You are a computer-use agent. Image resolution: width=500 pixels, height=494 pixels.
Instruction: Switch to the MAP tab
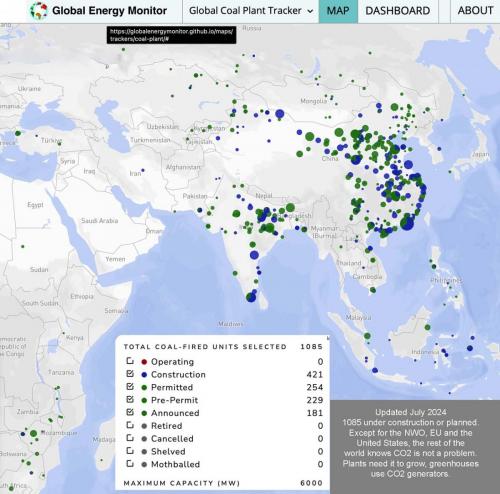338,11
